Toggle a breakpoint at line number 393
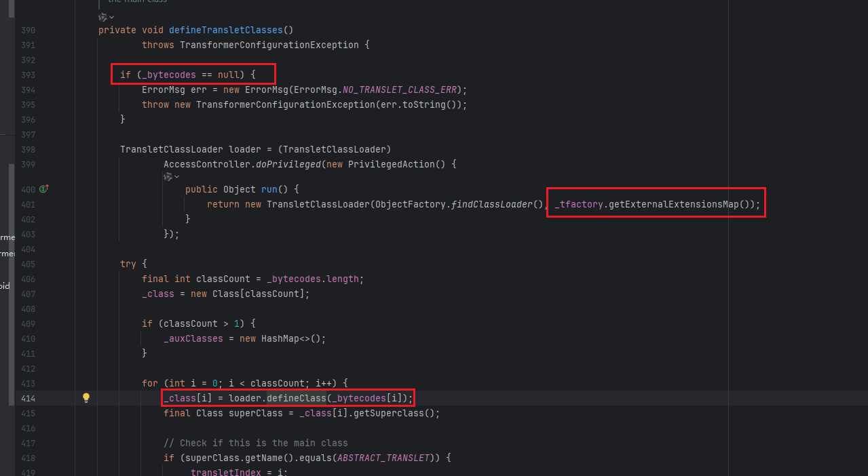868x476 pixels. click(x=28, y=75)
